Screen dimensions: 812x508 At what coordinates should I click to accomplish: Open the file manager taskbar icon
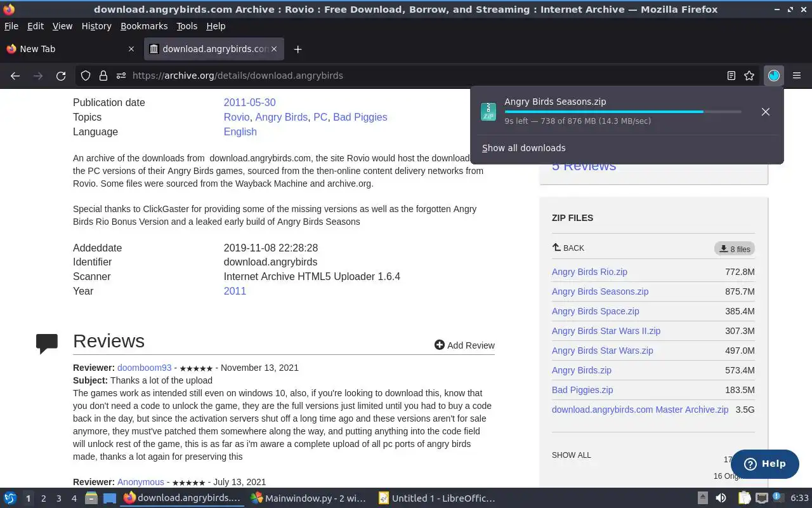[91, 498]
